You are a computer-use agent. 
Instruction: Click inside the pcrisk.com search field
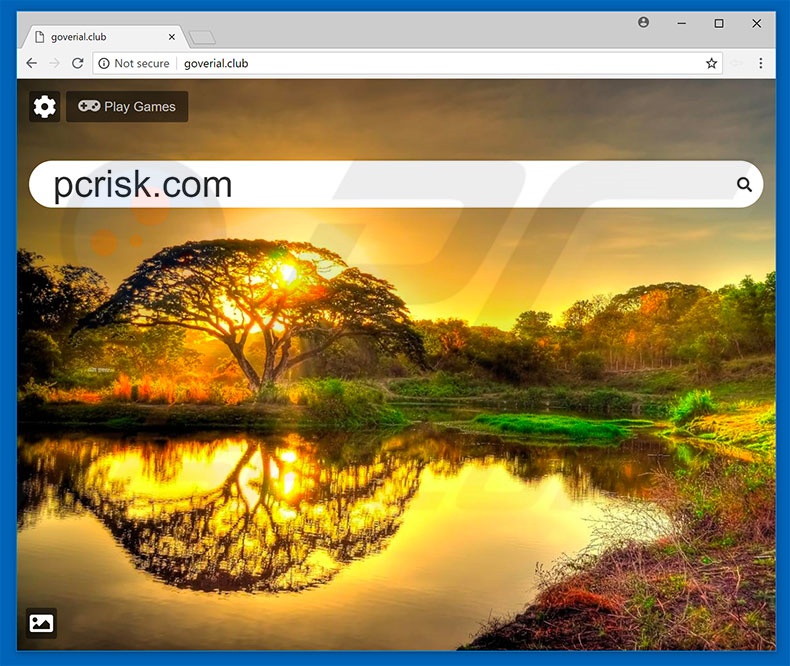(396, 184)
